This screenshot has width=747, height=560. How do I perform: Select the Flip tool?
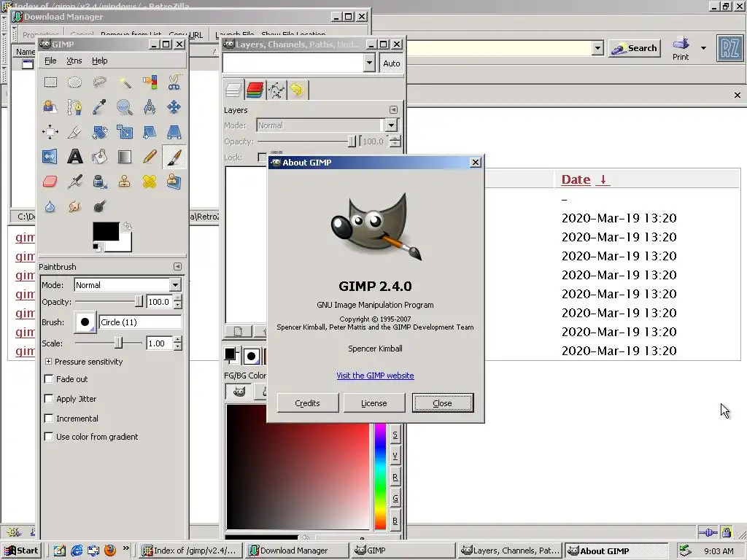point(50,157)
